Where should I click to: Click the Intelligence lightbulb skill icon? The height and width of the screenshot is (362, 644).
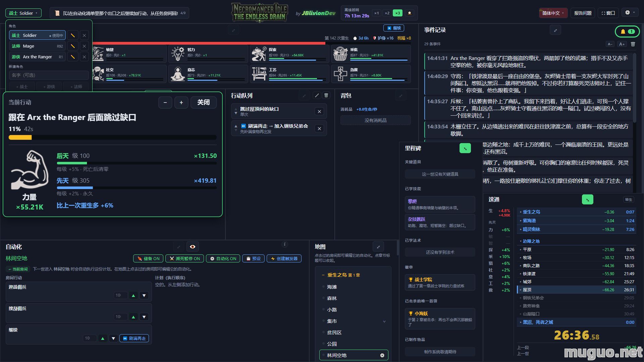tap(178, 54)
